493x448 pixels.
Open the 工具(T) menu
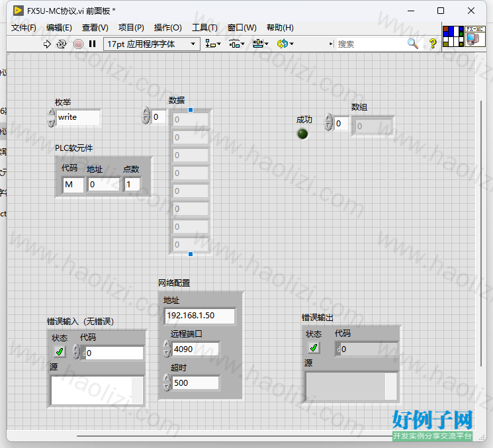click(204, 28)
